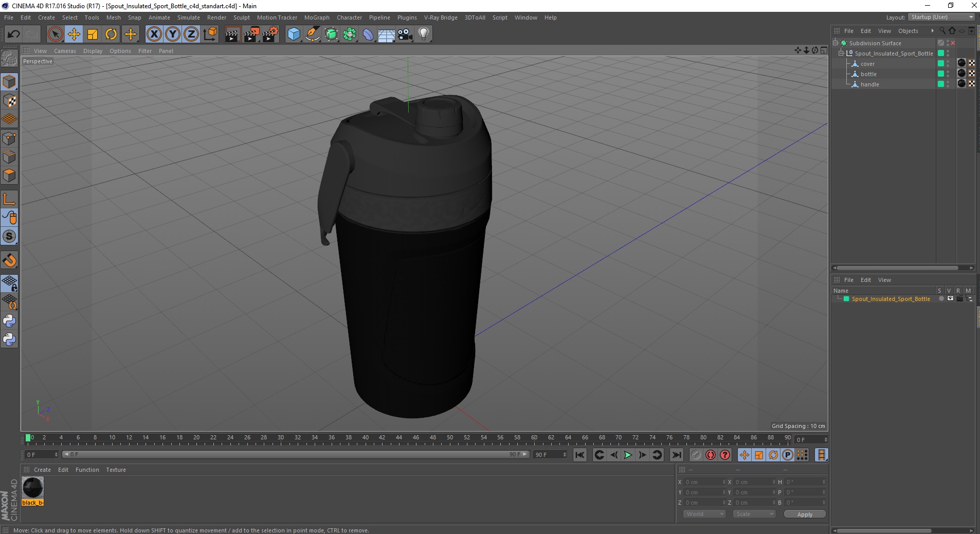
Task: Open the Scale mode dropdown
Action: click(x=754, y=514)
